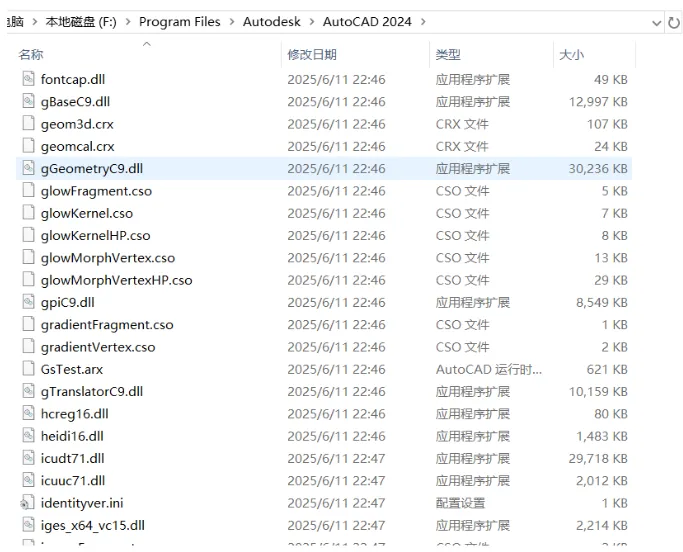Viewport: 683px width, 552px height.
Task: Click the AutoCAD 运行时... type cell
Action: click(x=489, y=369)
